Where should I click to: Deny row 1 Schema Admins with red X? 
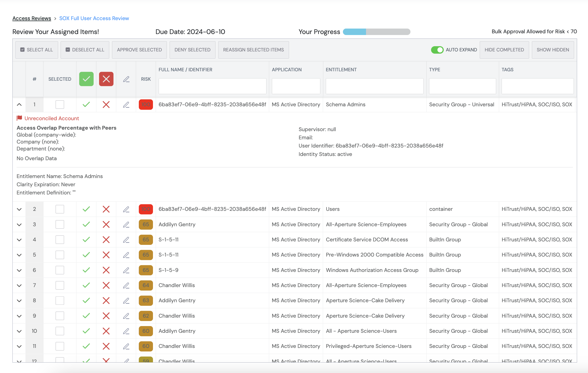point(106,105)
